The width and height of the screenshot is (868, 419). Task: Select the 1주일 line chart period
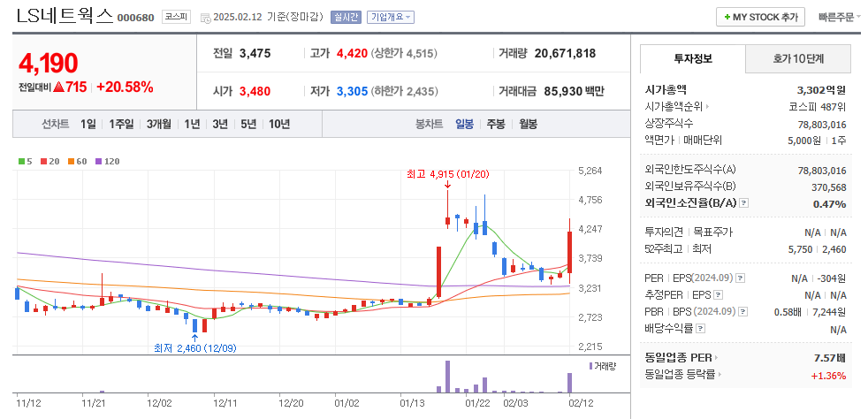tap(121, 124)
